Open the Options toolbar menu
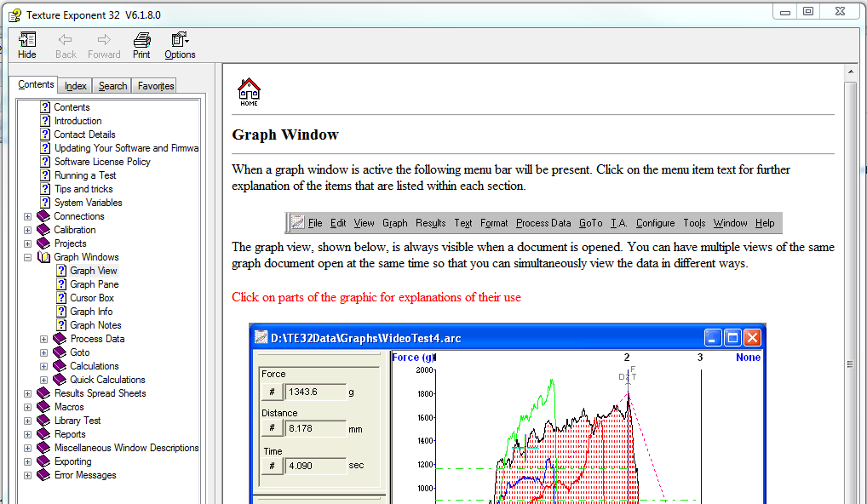Screen dimensions: 867x504 [x=180, y=40]
